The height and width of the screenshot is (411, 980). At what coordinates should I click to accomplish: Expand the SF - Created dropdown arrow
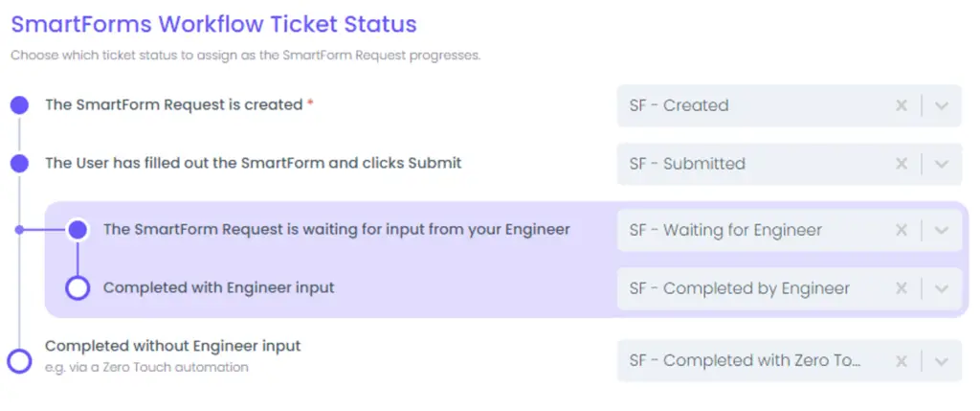click(942, 105)
